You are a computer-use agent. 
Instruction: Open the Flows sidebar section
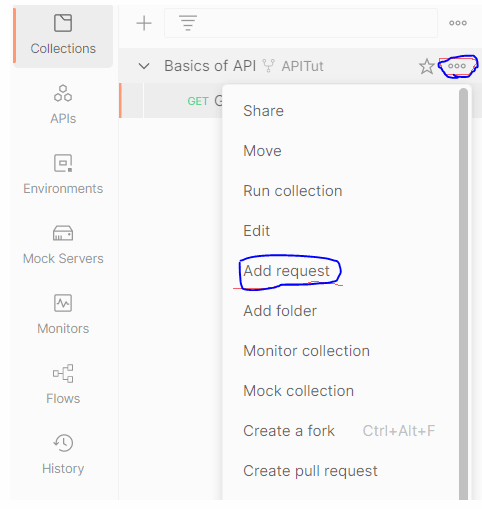[63, 385]
